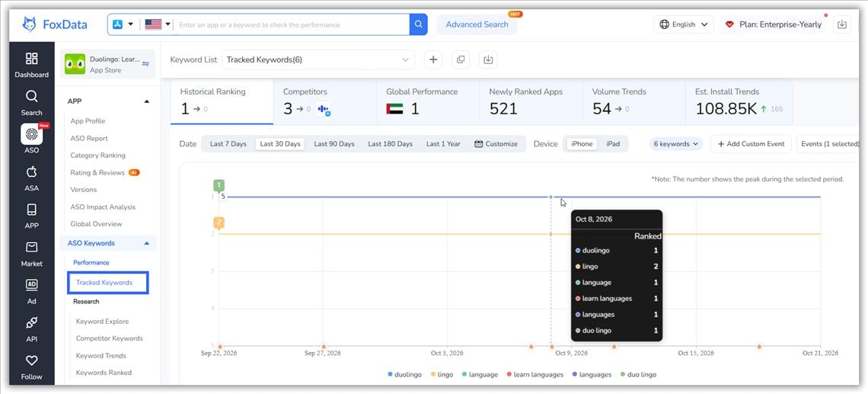Collapse the APP section in side menu

pyautogui.click(x=147, y=101)
